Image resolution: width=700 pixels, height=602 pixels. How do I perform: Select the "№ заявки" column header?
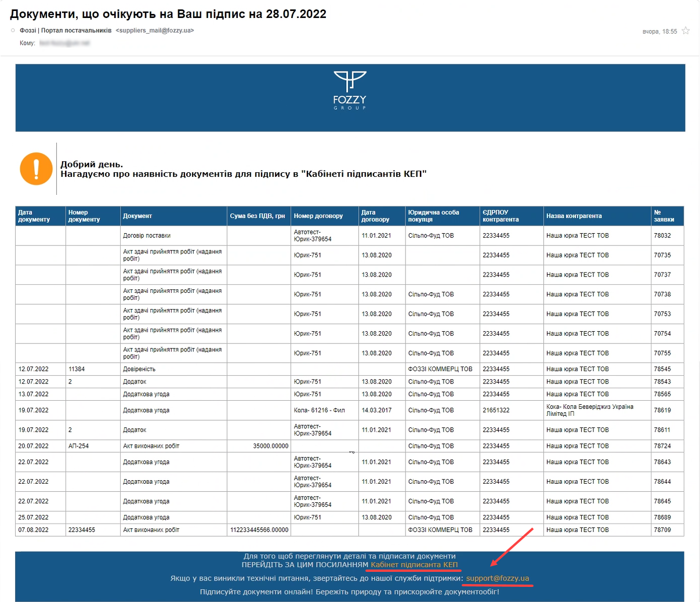[x=664, y=216]
